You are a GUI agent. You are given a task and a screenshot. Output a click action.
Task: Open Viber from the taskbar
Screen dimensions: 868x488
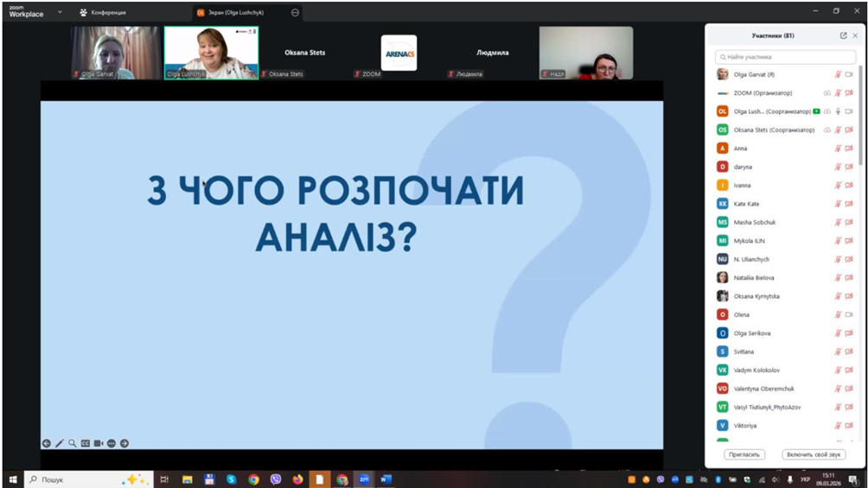pos(276,479)
